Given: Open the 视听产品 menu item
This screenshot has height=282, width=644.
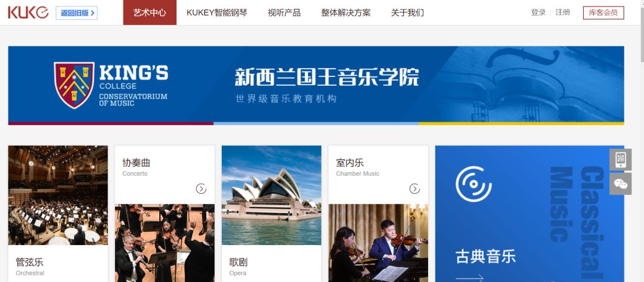Looking at the screenshot, I should tap(284, 13).
